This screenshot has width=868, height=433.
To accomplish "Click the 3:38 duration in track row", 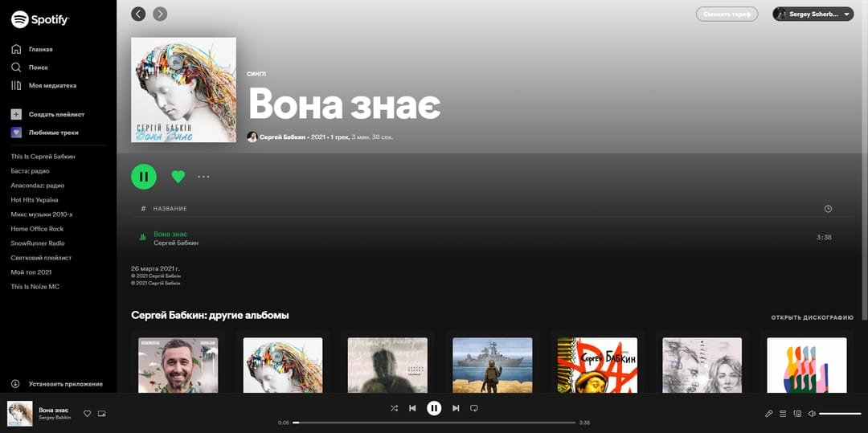I will pyautogui.click(x=825, y=238).
